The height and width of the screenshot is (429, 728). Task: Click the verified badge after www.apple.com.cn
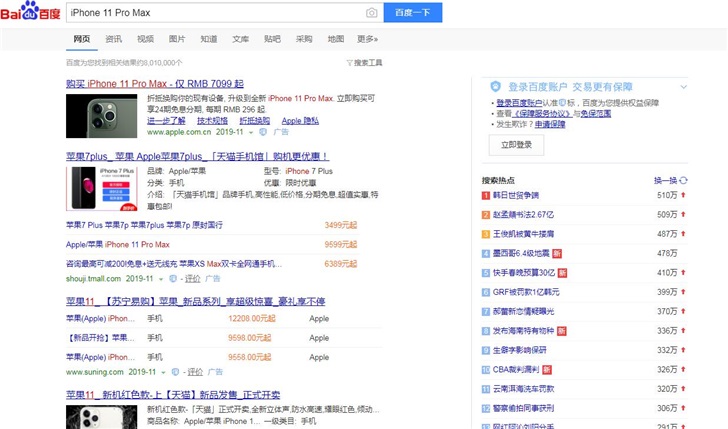pos(262,132)
